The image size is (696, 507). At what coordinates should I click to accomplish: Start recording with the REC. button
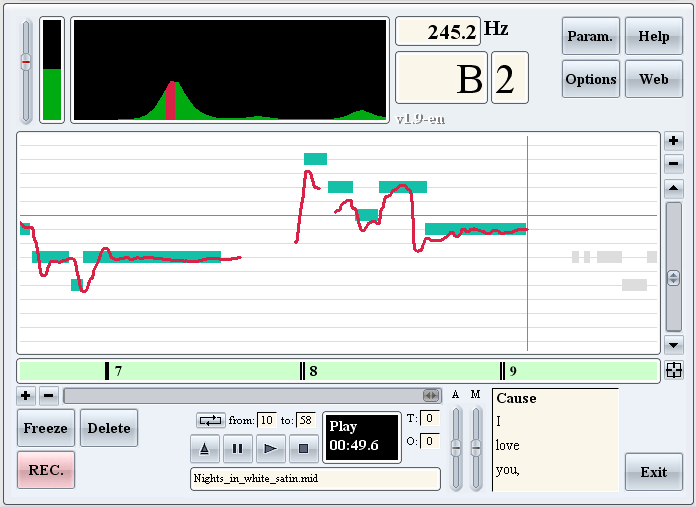tap(46, 470)
